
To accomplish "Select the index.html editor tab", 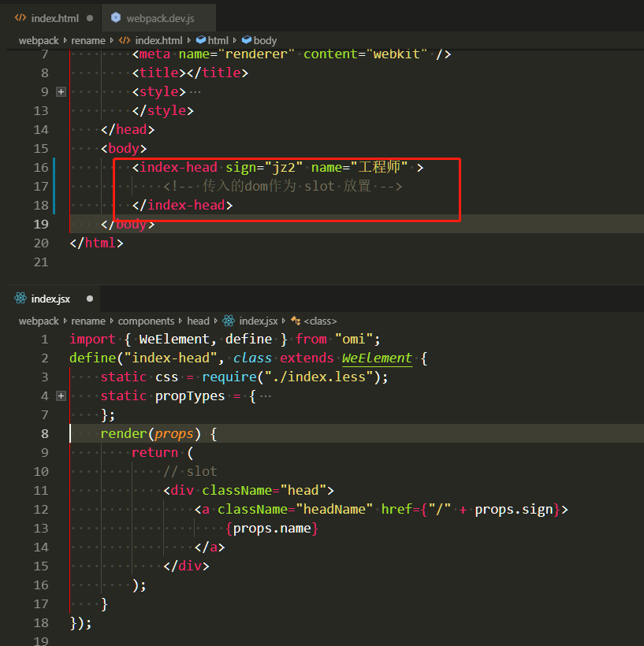I will point(53,17).
